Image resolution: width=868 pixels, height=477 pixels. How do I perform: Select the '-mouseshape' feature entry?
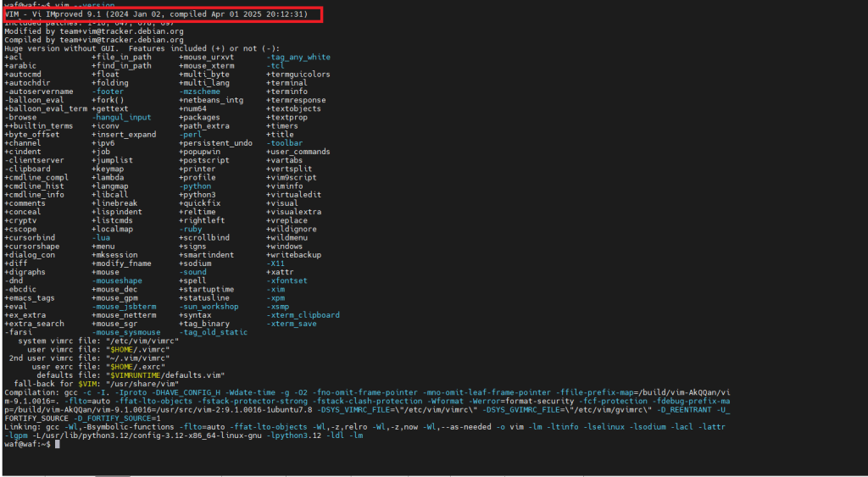(117, 280)
